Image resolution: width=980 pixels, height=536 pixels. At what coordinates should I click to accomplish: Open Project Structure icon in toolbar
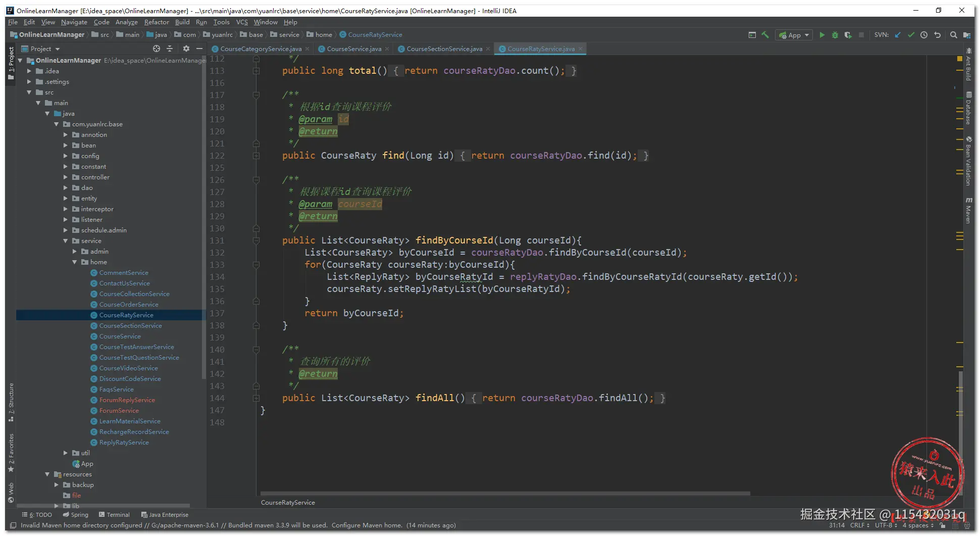tap(967, 35)
